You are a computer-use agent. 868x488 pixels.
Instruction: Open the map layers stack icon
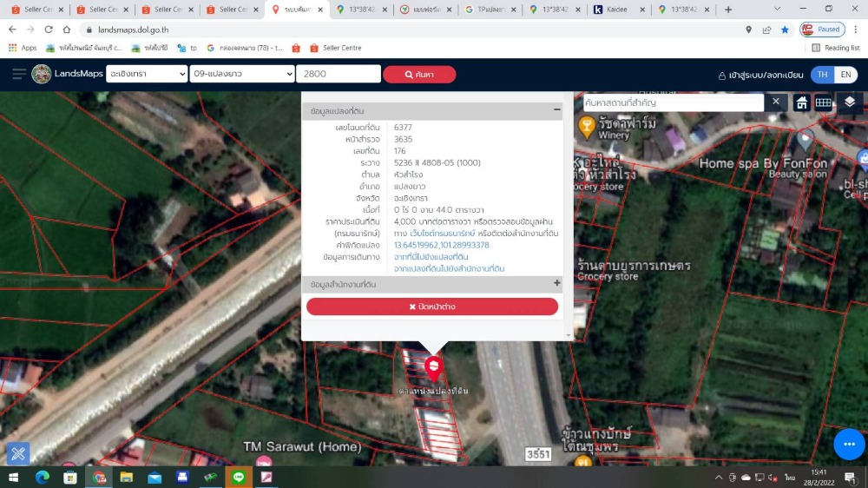coord(850,102)
